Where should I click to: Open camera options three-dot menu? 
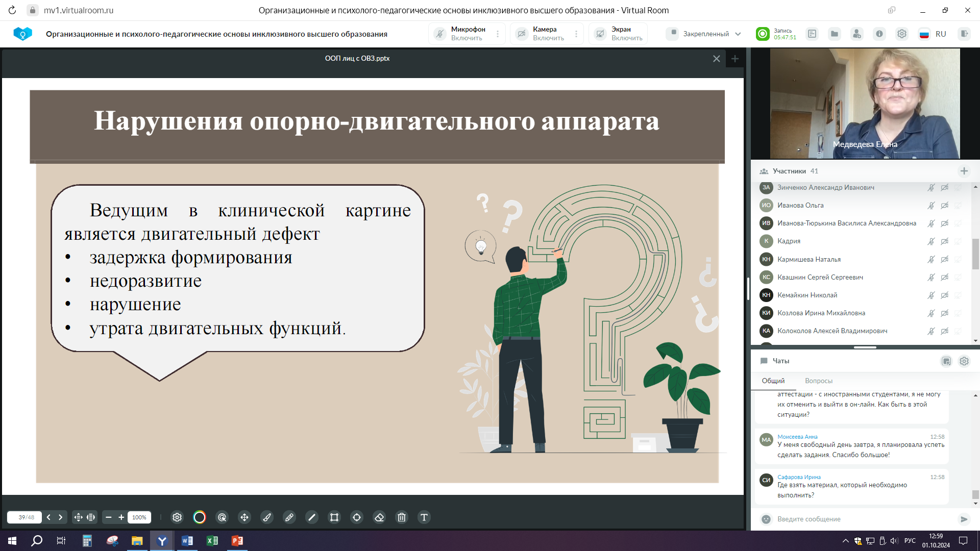coord(576,34)
